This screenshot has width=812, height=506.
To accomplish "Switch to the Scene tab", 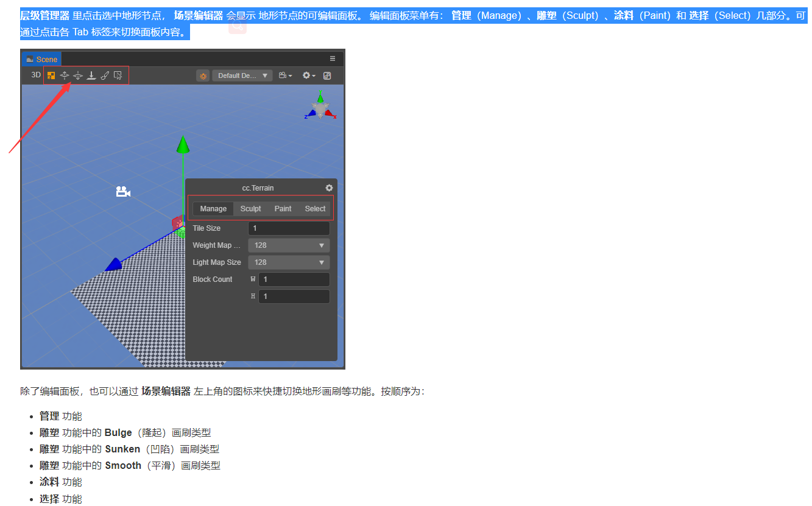I will [41, 59].
